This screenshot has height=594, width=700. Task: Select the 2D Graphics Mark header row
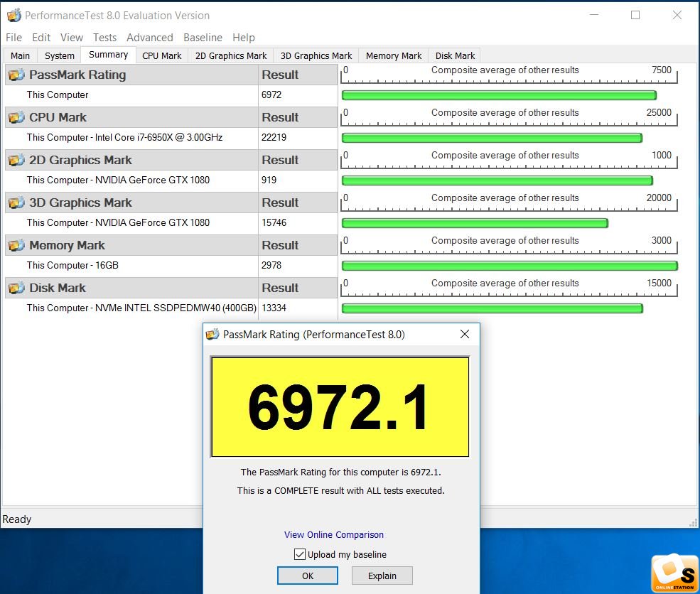(x=171, y=160)
